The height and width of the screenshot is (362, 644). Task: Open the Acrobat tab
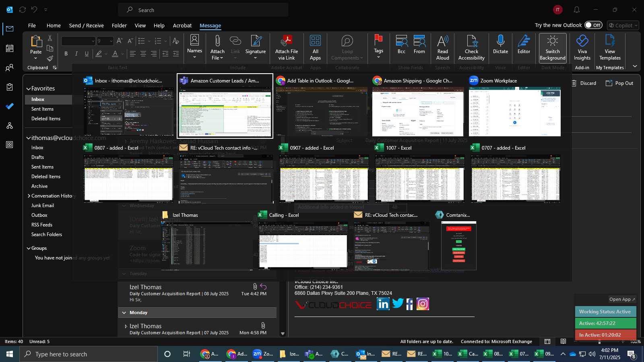point(182,25)
